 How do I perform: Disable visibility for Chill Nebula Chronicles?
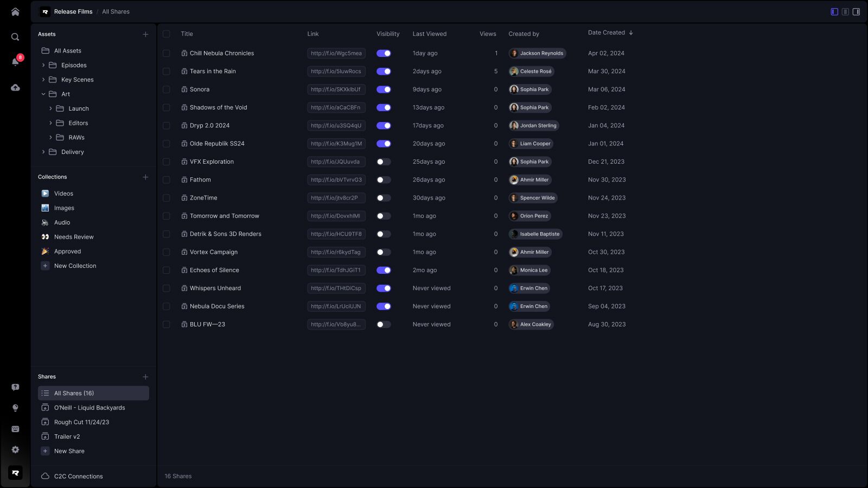point(384,53)
